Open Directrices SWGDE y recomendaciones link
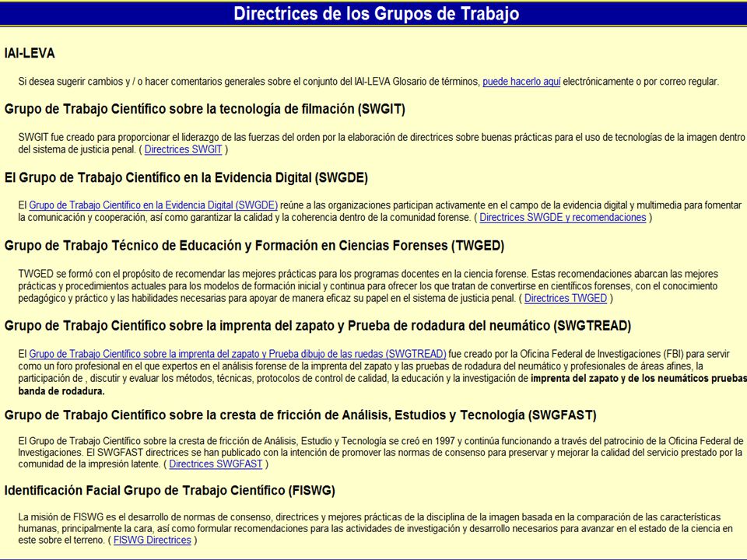The image size is (747, 560). (x=563, y=218)
